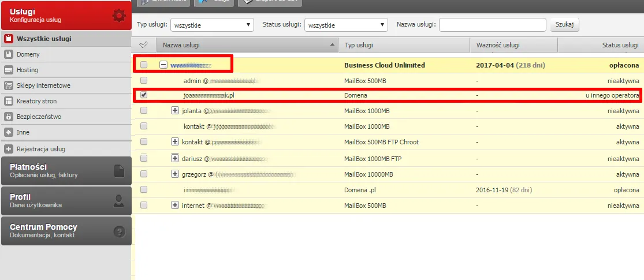This screenshot has height=280, width=644.
Task: Uncheck the checkbox for the Domena row
Action: [144, 95]
